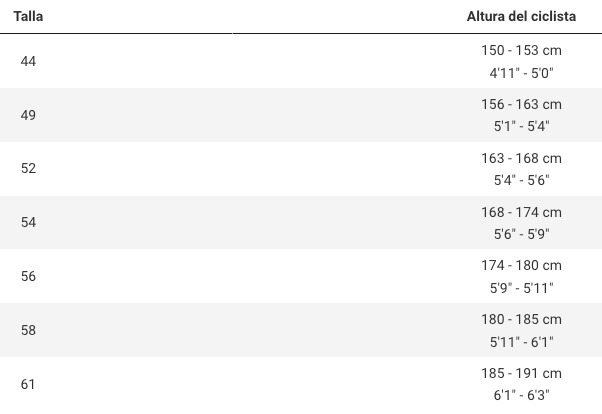Click the 6'1" - 6'3" height range
The image size is (602, 414).
point(521,395)
